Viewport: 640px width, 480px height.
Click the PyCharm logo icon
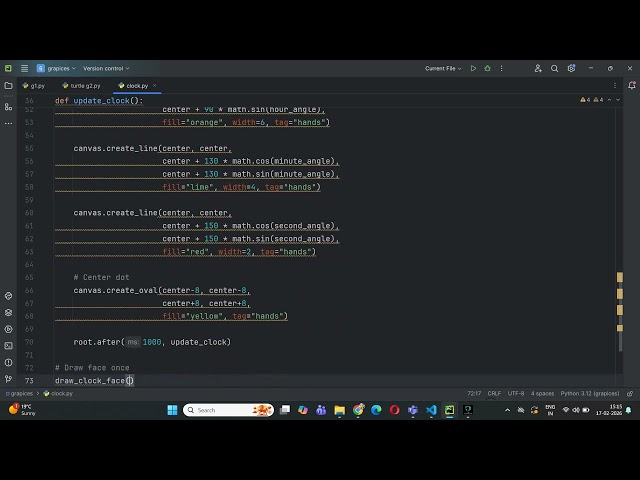(x=8, y=69)
